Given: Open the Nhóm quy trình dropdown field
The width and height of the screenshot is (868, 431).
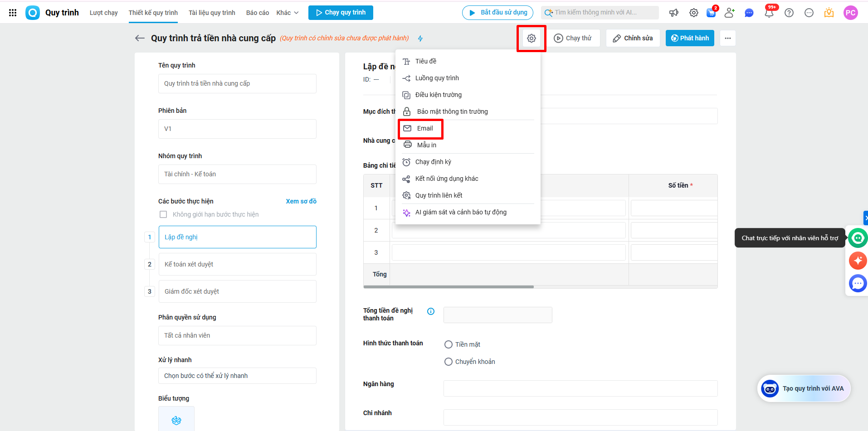Looking at the screenshot, I should click(x=237, y=174).
